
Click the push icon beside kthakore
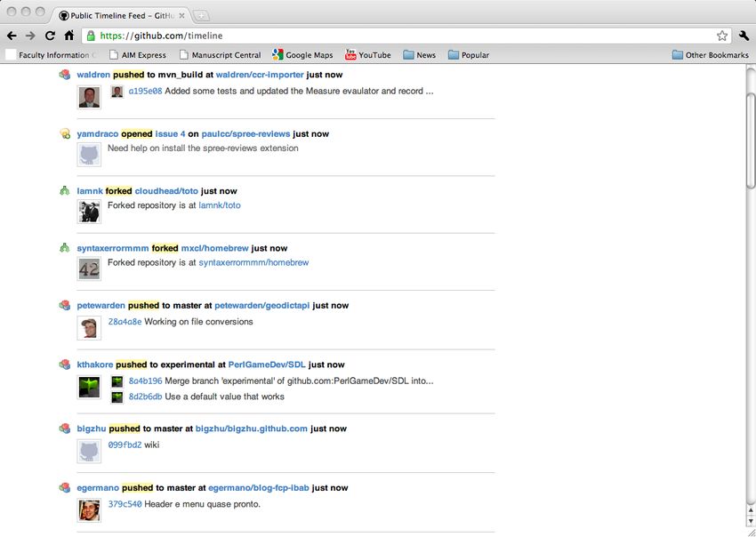tap(65, 365)
